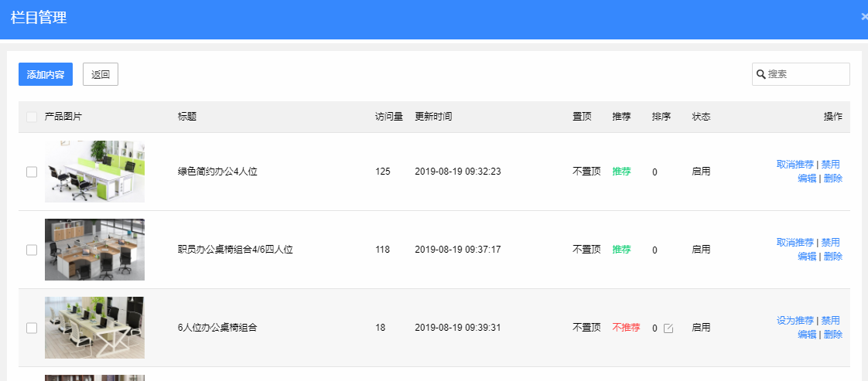Screen dimensions: 868x381
Task: Click the 标题 column header
Action: point(187,117)
